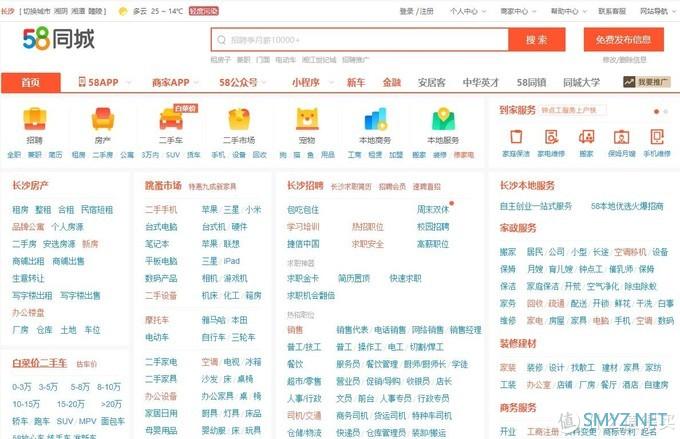
Task: Switch to second 到家服务 carousel dot
Action: (x=666, y=111)
